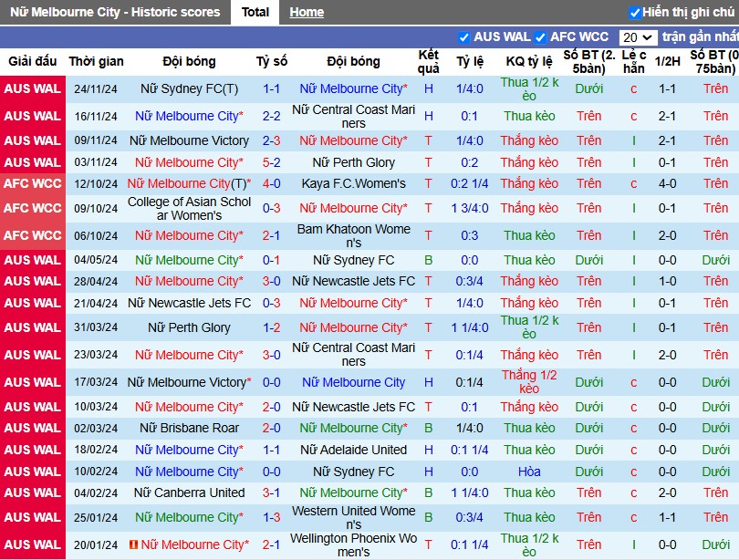The width and height of the screenshot is (739, 560).
Task: Click the 1-3 score versus Western United
Action: coord(272,517)
